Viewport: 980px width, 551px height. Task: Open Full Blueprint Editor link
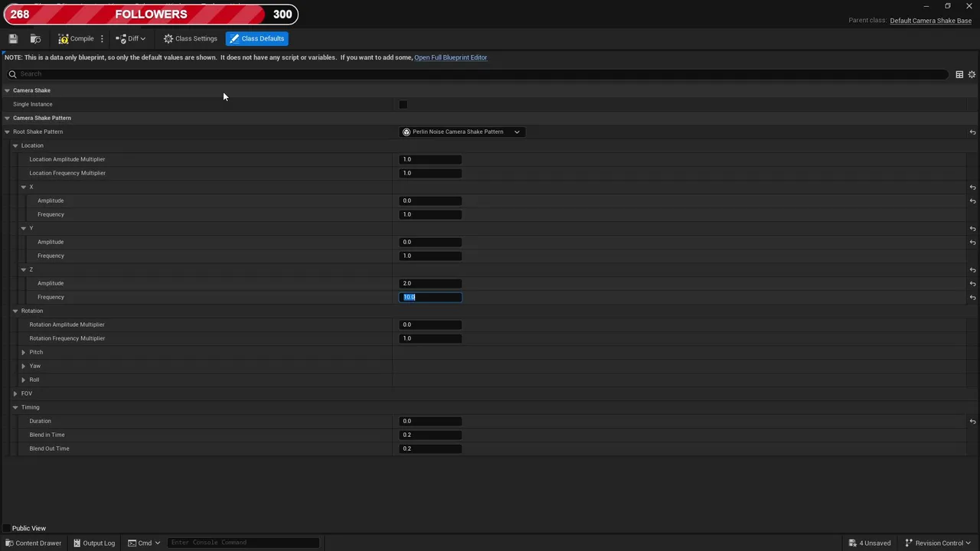450,57
